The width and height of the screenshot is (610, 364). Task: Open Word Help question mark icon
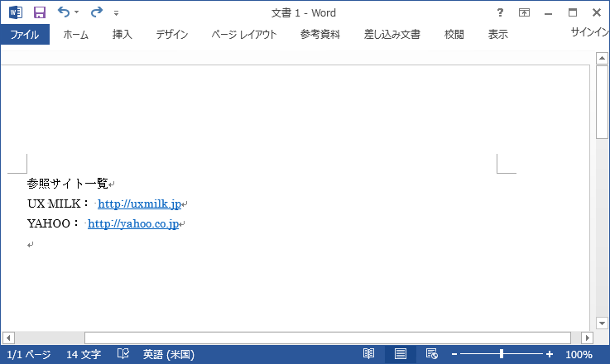pyautogui.click(x=499, y=12)
